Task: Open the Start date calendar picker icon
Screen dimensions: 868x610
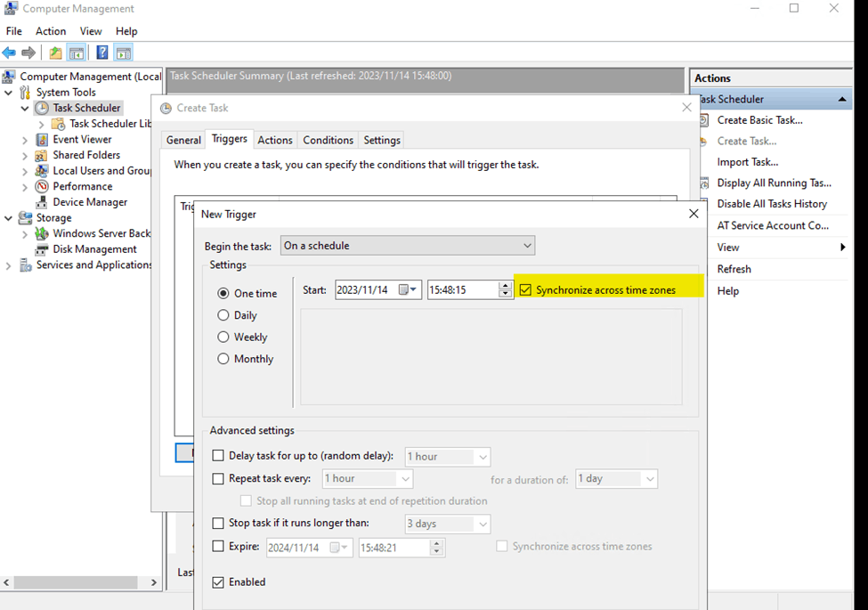Action: pos(408,289)
